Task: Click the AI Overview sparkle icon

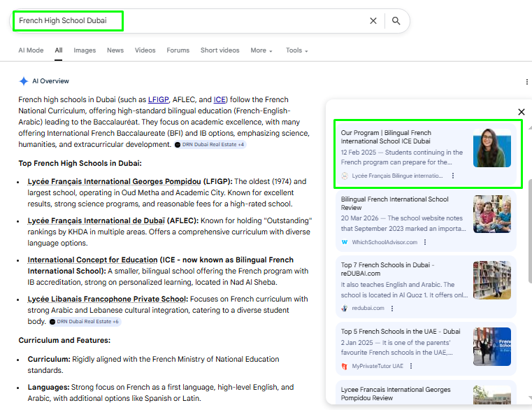Action: pos(24,81)
